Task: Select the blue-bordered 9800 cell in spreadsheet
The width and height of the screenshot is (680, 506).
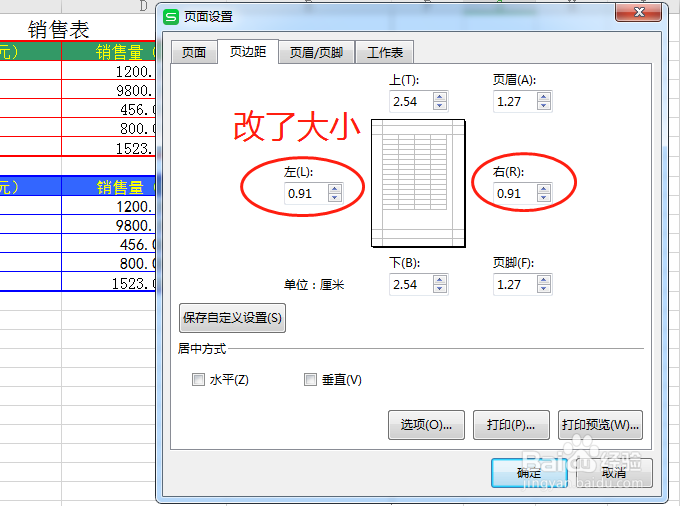Action: [x=108, y=225]
